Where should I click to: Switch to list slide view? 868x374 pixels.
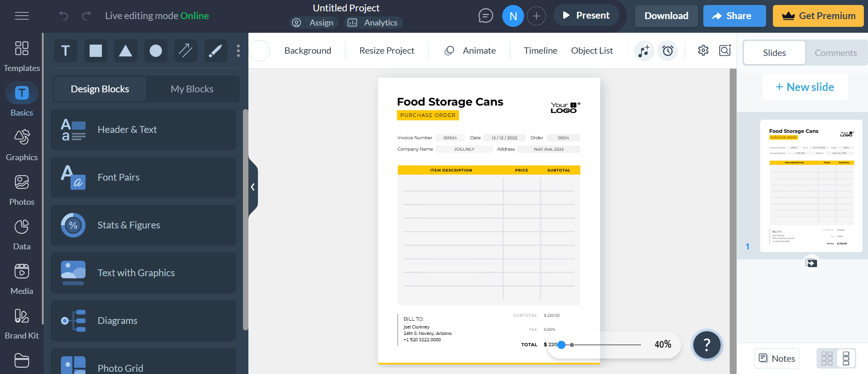click(846, 359)
